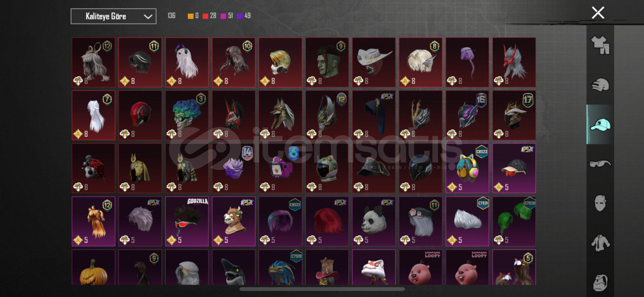Open the sunglasses category icon
Screen dimensions: 644x297
[600, 164]
